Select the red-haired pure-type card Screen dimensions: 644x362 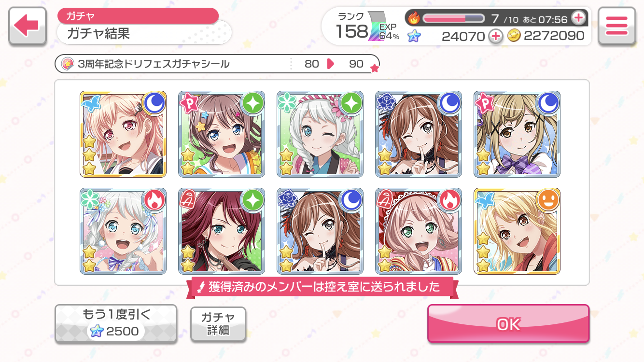pyautogui.click(x=222, y=231)
